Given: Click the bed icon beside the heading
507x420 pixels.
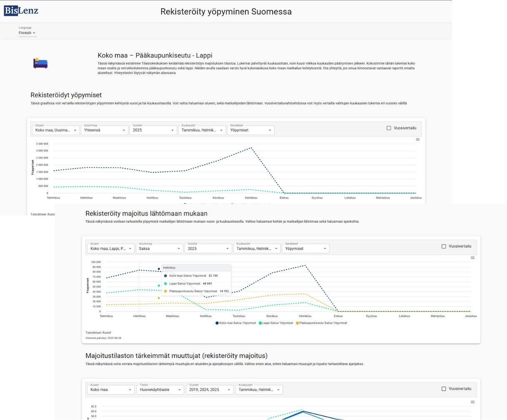Looking at the screenshot, I should [x=40, y=63].
